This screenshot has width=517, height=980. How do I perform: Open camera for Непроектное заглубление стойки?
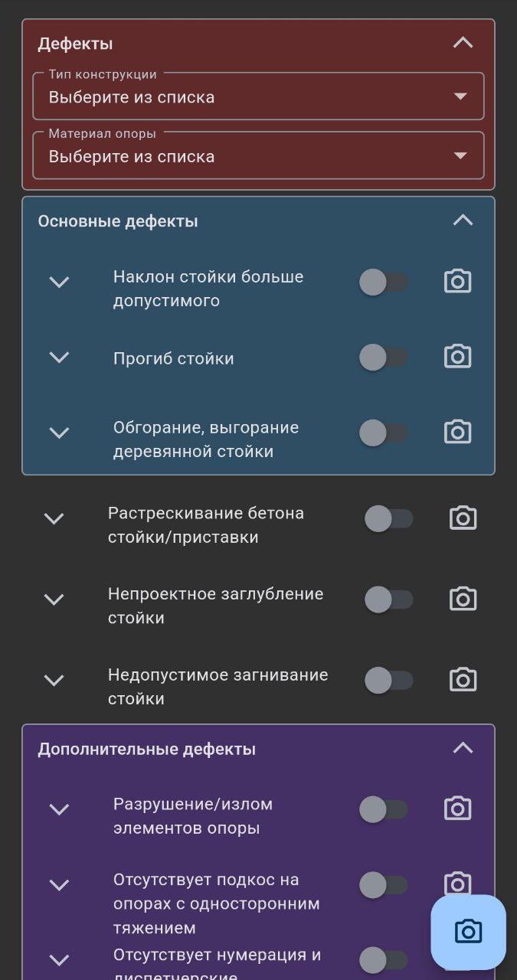(x=463, y=599)
